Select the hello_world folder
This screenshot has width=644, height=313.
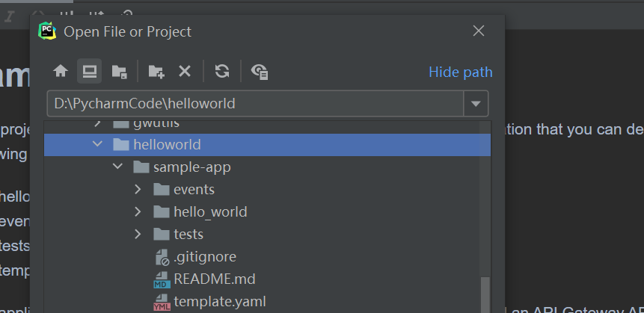tap(210, 212)
